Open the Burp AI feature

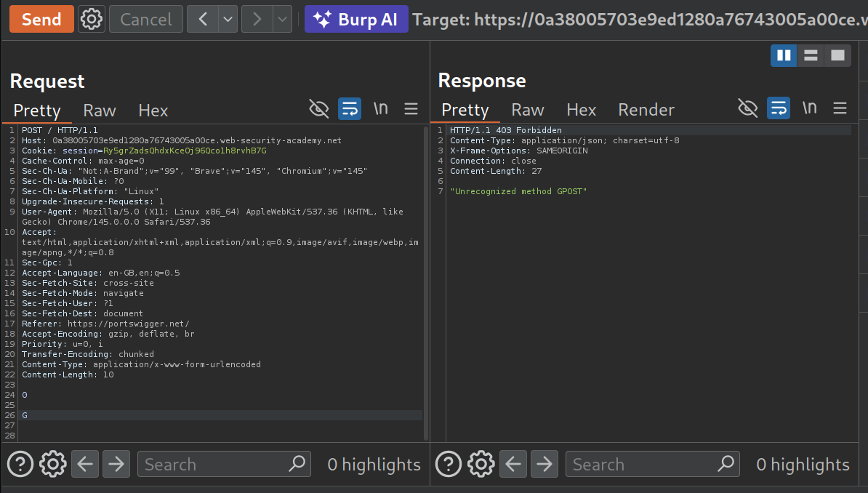(x=356, y=19)
